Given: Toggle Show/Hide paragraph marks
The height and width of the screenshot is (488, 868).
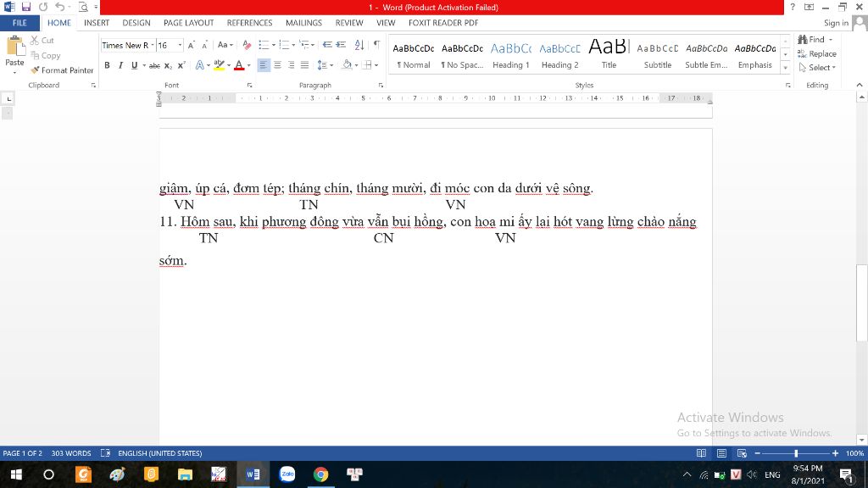Looking at the screenshot, I should [x=376, y=45].
